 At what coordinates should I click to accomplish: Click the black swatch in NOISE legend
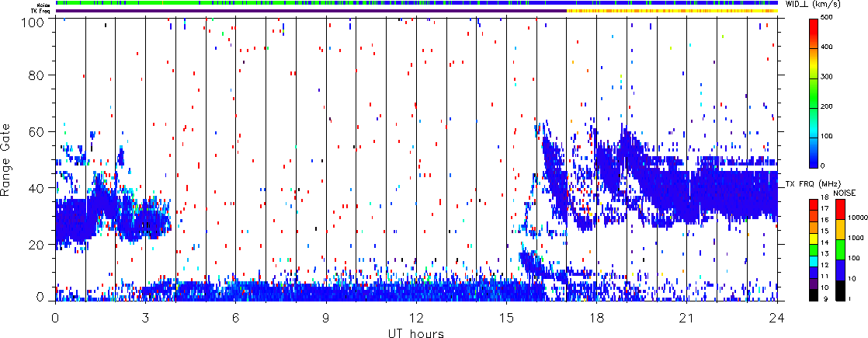point(840,291)
